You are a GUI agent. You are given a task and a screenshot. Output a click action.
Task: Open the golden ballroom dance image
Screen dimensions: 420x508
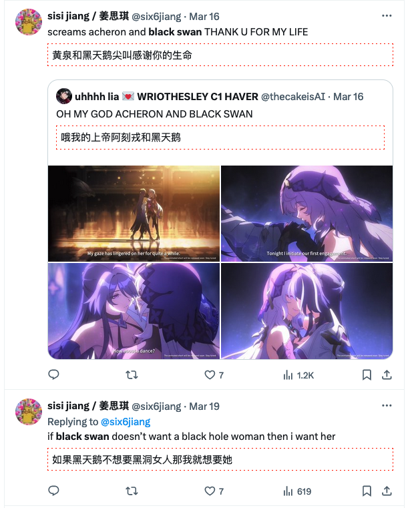[134, 214]
